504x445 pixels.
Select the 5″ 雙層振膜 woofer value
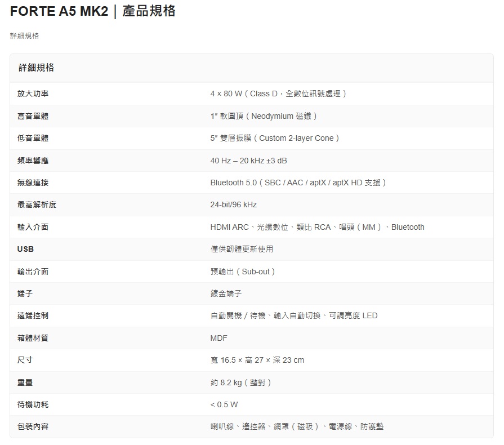point(275,138)
